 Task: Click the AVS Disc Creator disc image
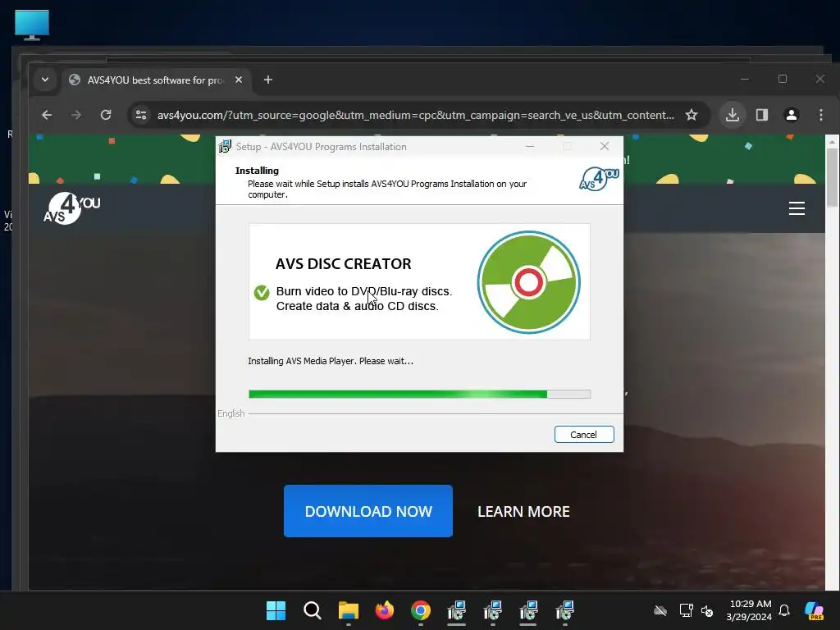(529, 282)
